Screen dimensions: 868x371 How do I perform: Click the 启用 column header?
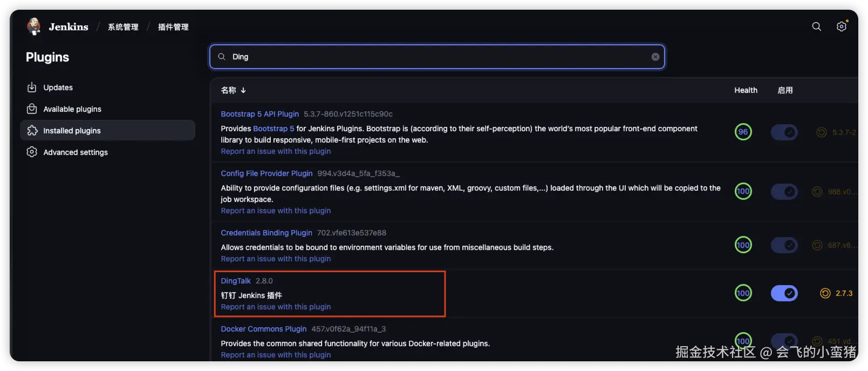click(785, 90)
